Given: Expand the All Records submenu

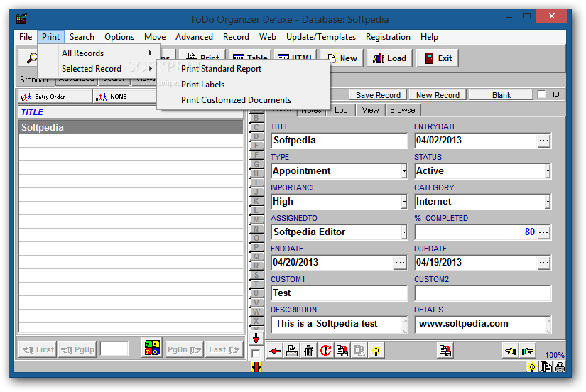Looking at the screenshot, I should (x=99, y=53).
